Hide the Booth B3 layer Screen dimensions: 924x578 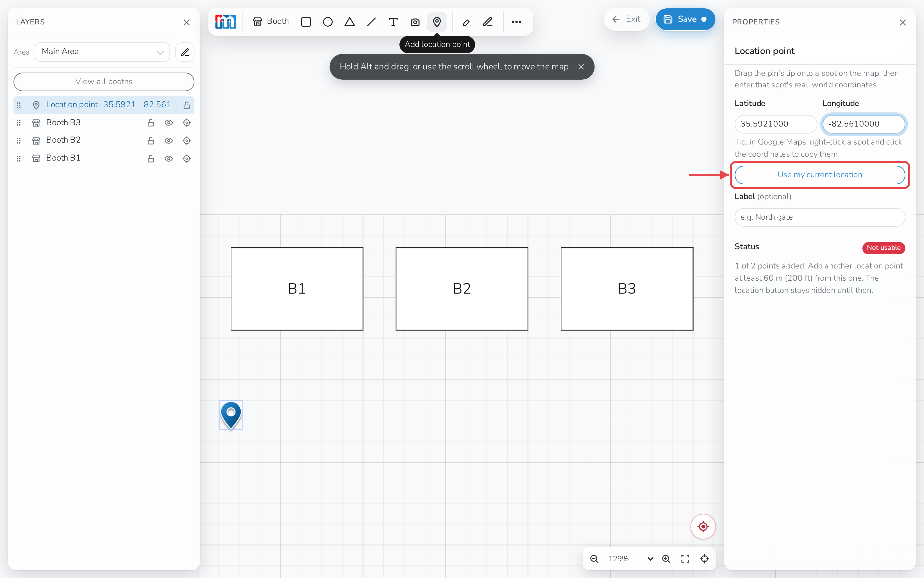(169, 123)
